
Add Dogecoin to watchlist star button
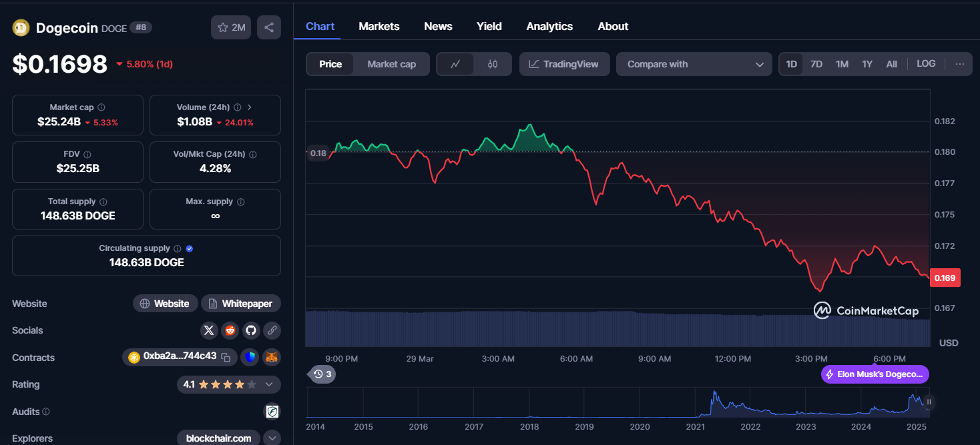pyautogui.click(x=231, y=27)
